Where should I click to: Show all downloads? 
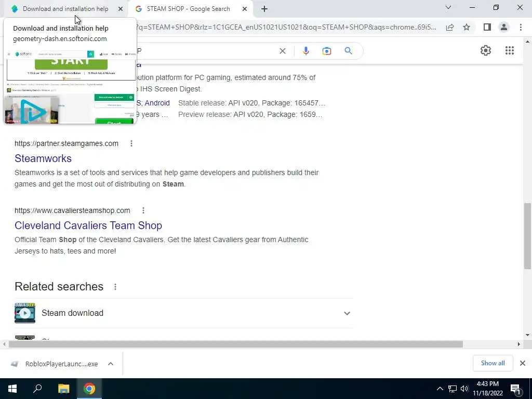[x=493, y=363]
